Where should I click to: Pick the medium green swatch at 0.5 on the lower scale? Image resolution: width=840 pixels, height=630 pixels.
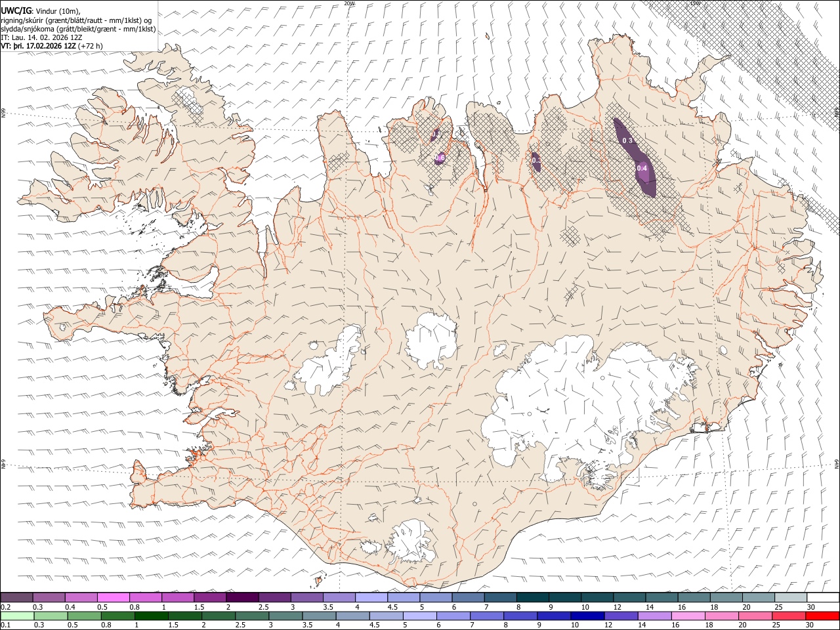84,616
